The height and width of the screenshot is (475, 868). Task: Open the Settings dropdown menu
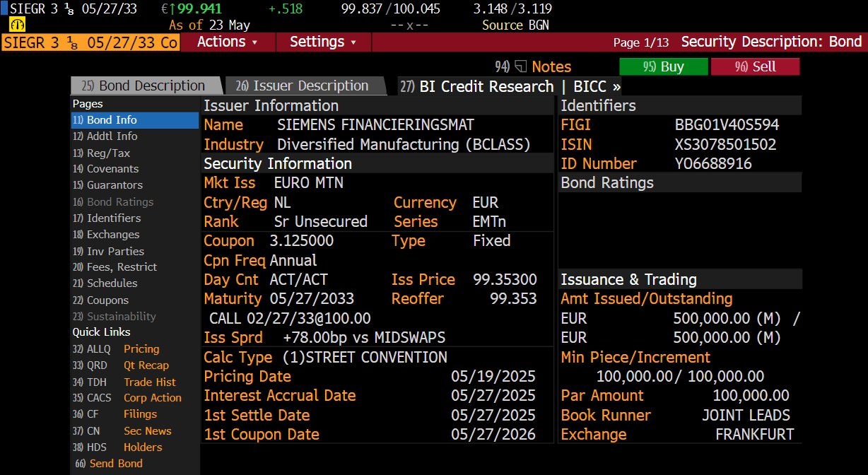tap(323, 42)
